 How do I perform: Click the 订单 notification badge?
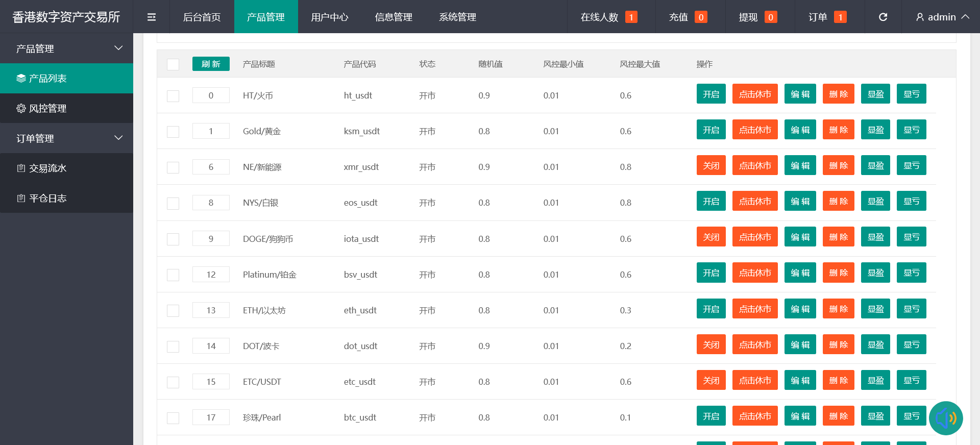(x=840, y=17)
